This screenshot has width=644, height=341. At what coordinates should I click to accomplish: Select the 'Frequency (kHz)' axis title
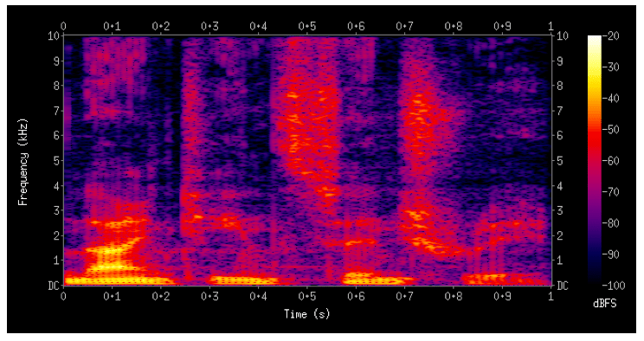point(23,162)
